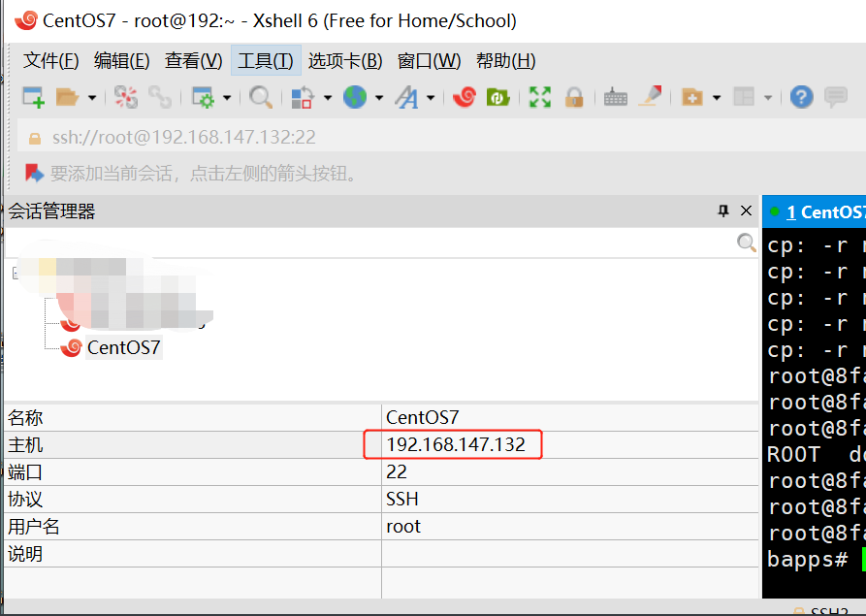Click the Find magnifier toolbar icon

261,97
